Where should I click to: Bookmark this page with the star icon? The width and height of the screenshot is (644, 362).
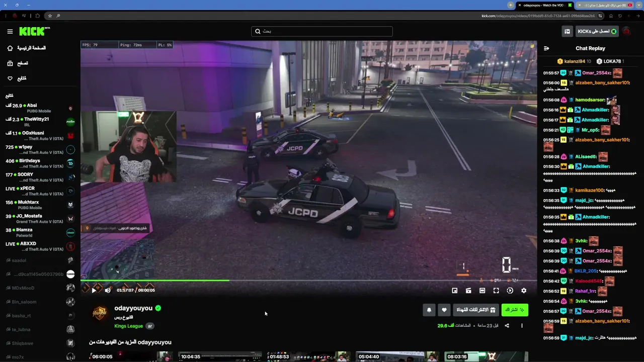50,16
